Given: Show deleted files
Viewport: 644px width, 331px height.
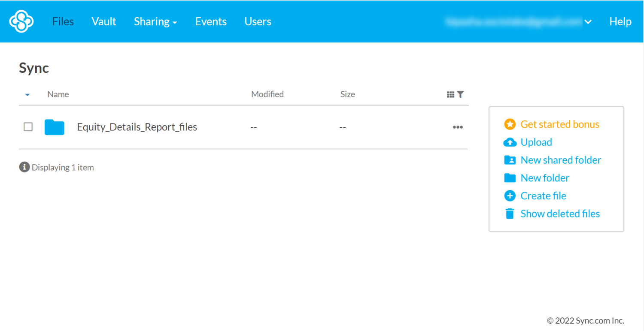Looking at the screenshot, I should (560, 214).
